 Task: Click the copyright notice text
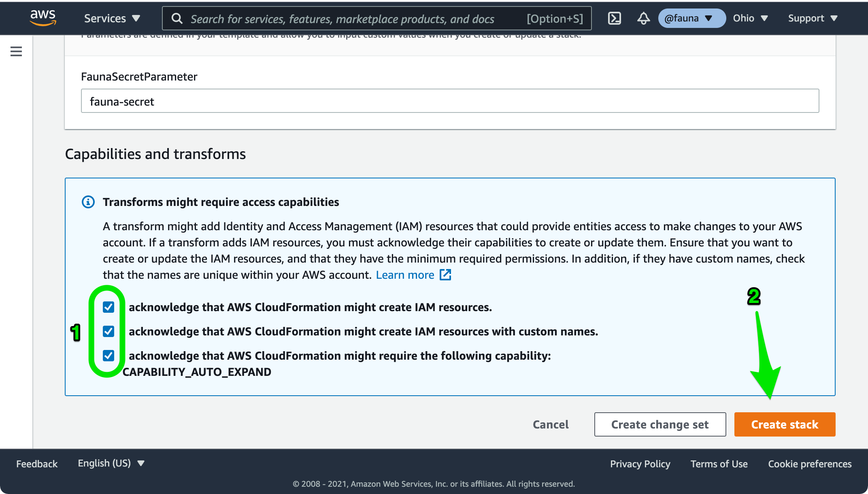(434, 484)
